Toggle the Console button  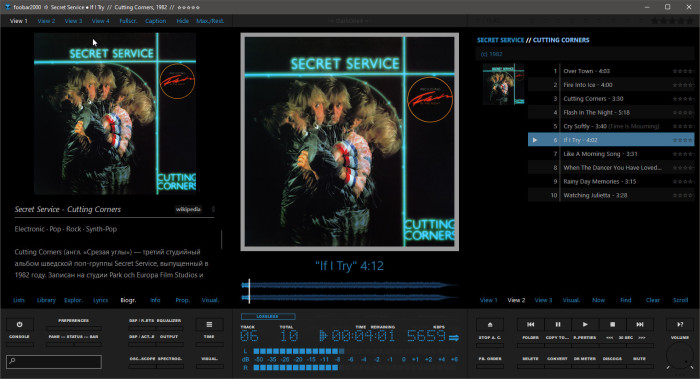(19, 337)
